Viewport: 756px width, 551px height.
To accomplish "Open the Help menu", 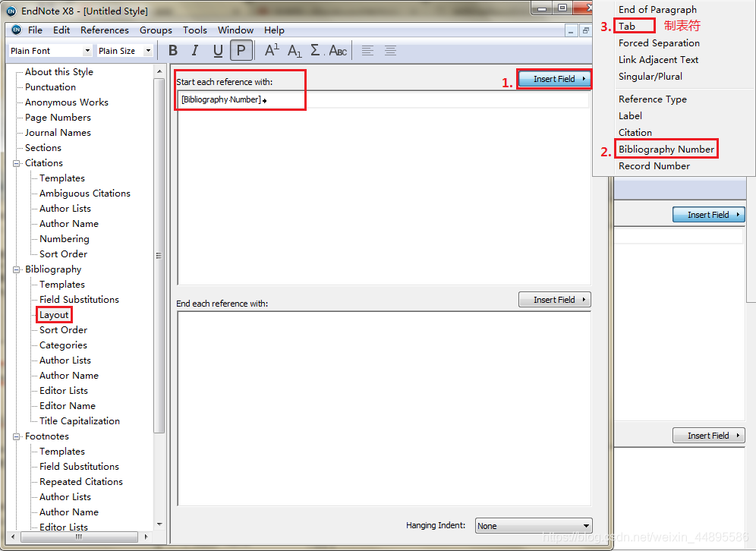I will [274, 30].
